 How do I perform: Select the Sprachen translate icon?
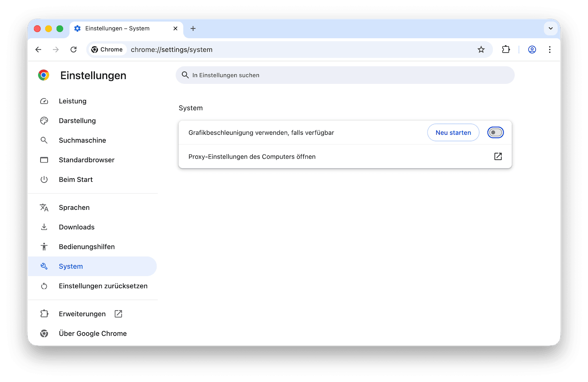coord(44,207)
